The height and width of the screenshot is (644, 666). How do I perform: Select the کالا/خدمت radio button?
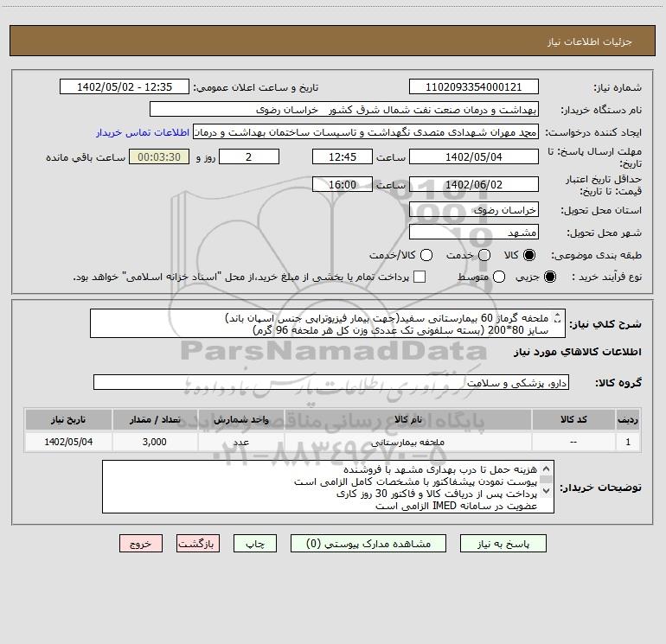tap(426, 255)
